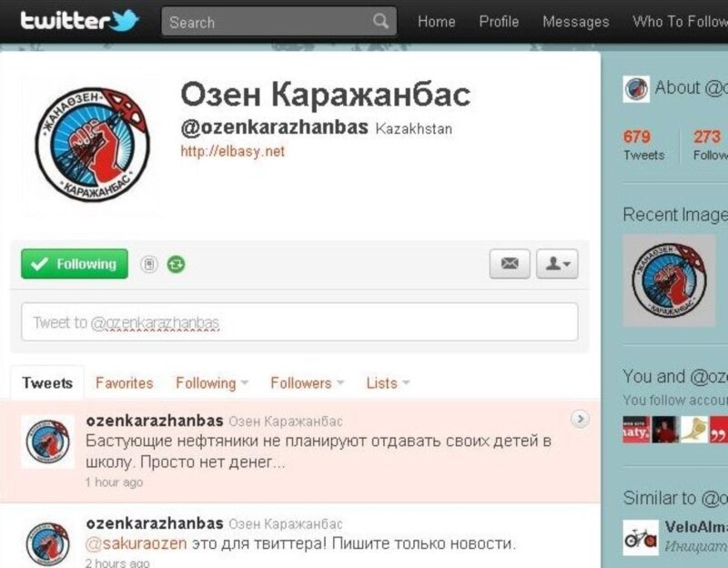Expand the Followers tab dropdown
Screen dimensions: 728x568
308,383
